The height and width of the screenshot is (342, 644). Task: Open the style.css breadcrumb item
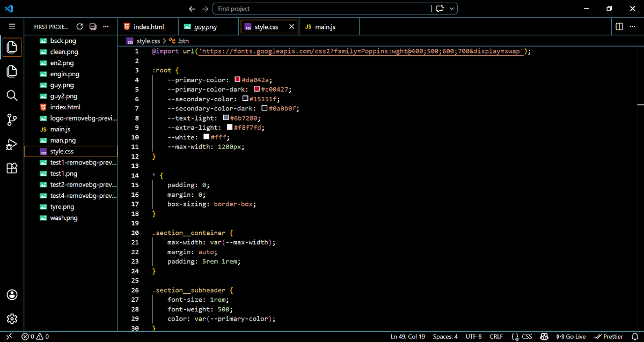click(148, 41)
